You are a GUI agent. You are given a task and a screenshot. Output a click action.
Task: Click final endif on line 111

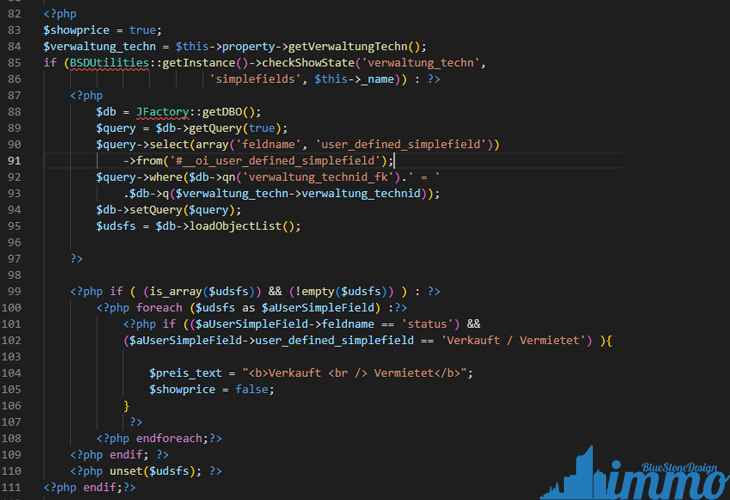pyautogui.click(x=100, y=487)
